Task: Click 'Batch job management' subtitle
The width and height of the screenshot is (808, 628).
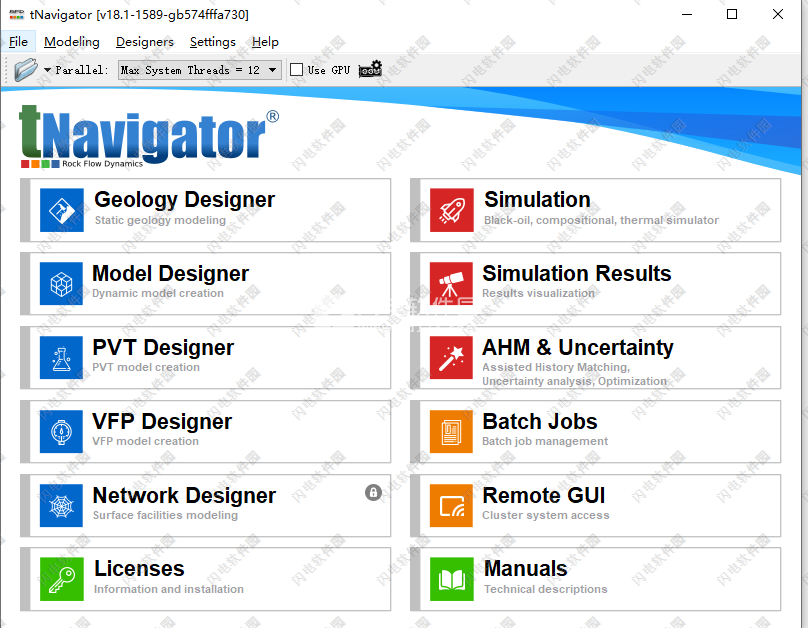Action: 545,441
